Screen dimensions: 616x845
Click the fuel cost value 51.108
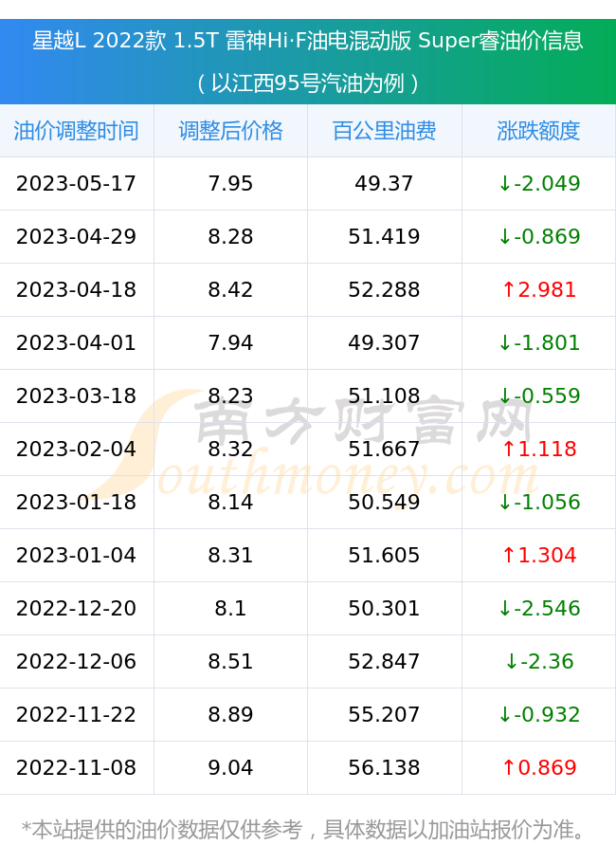[384, 395]
